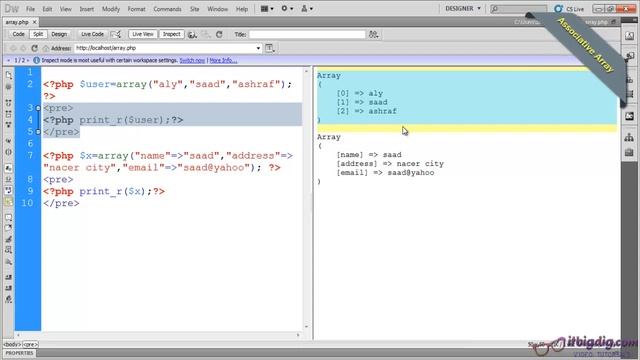Click the Open Documents icon in coding toolbar
The width and height of the screenshot is (640, 360).
9,75
